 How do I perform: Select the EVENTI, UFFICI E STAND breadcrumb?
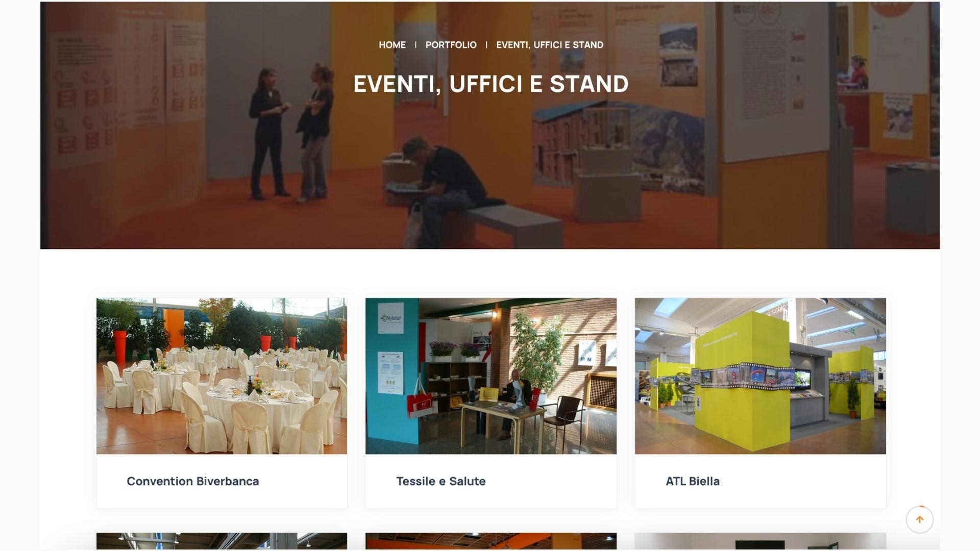click(x=550, y=45)
